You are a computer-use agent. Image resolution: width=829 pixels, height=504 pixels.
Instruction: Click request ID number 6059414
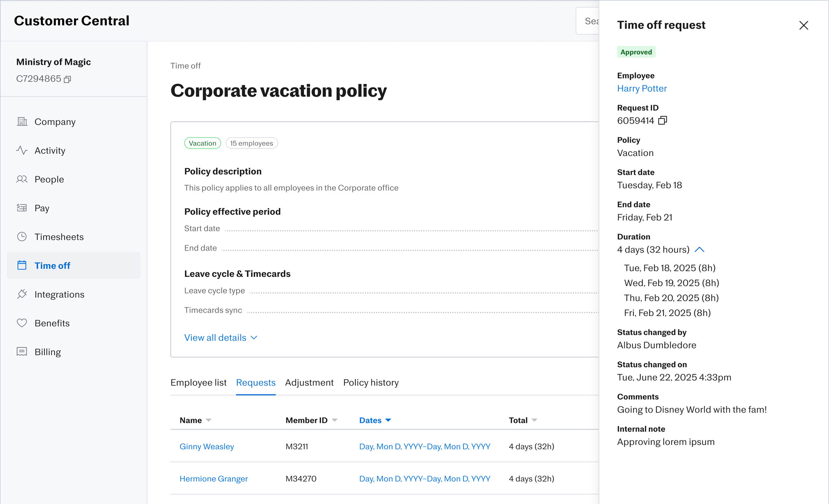coord(636,121)
